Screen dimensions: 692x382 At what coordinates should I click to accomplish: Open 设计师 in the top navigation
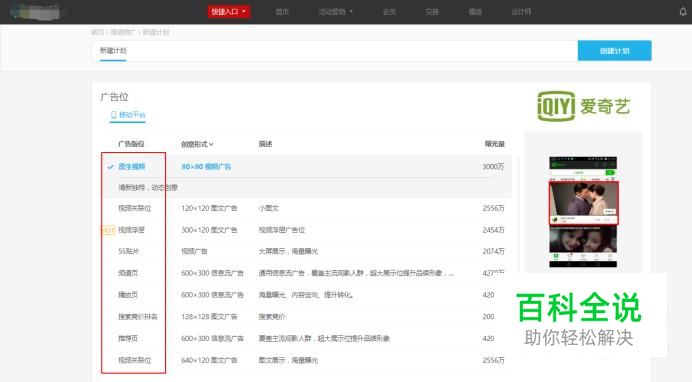tap(521, 12)
